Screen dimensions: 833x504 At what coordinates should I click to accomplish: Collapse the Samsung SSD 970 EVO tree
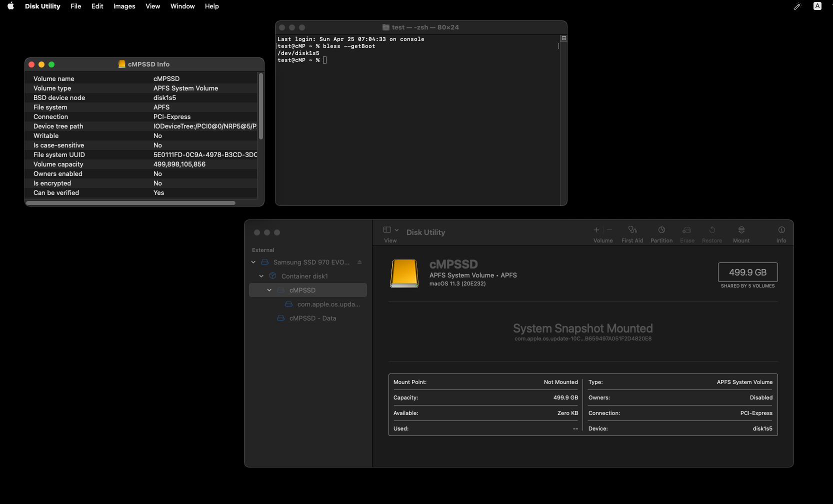(253, 262)
